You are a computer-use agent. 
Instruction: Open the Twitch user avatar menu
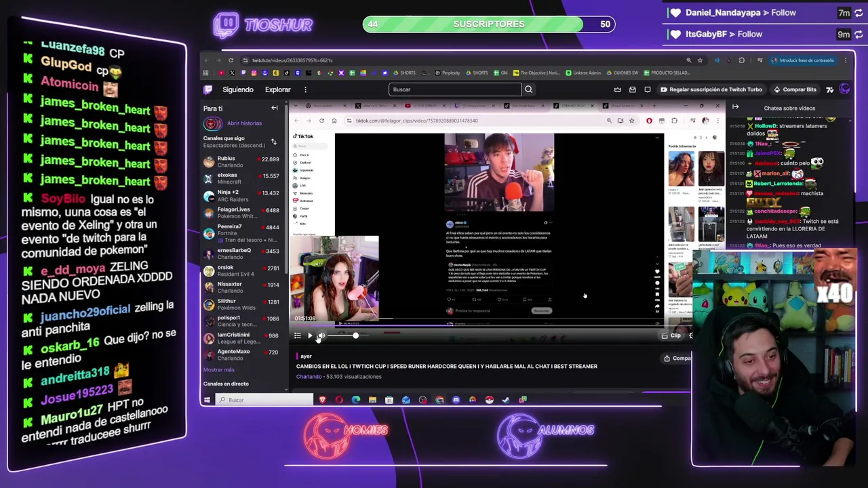point(844,89)
